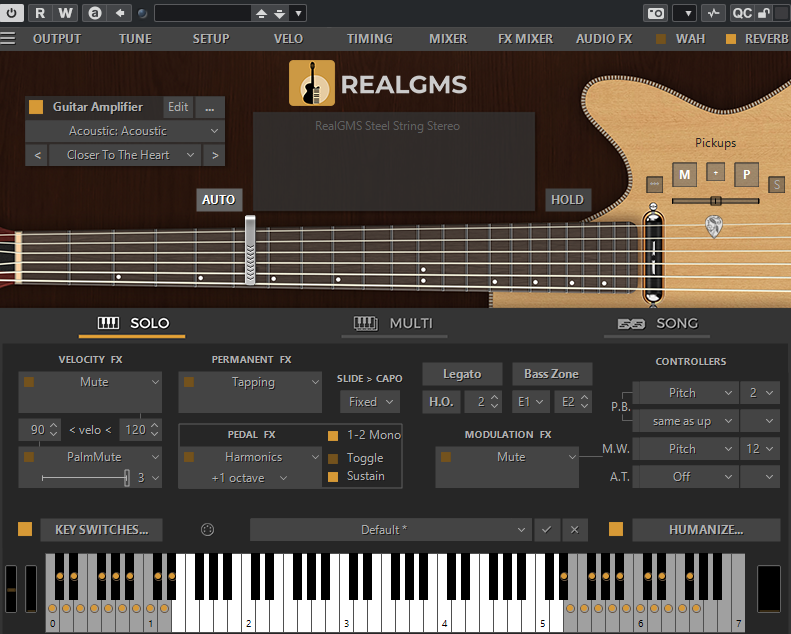Click the waveform icon in top bar
The height and width of the screenshot is (634, 791).
tap(713, 13)
